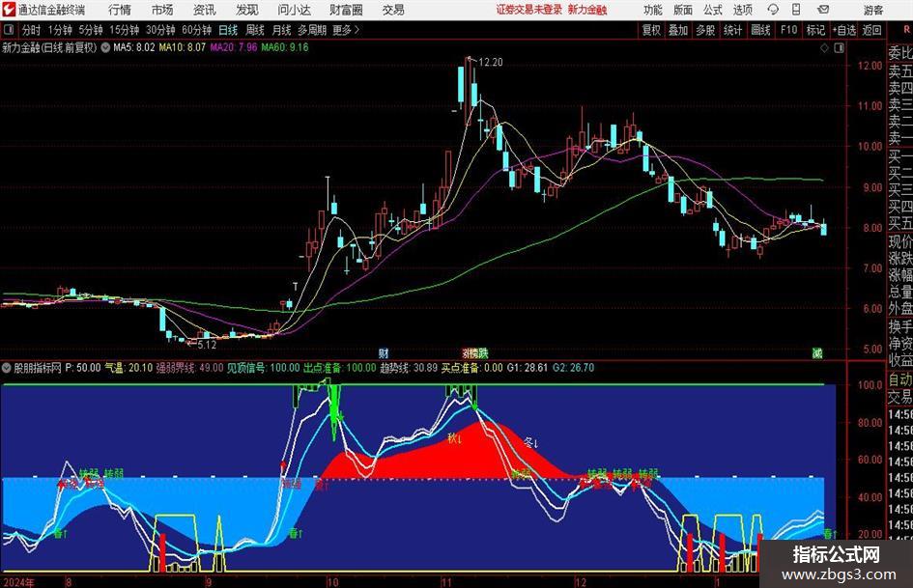
Task: Switch to 1分钟 period tab
Action: (x=60, y=30)
